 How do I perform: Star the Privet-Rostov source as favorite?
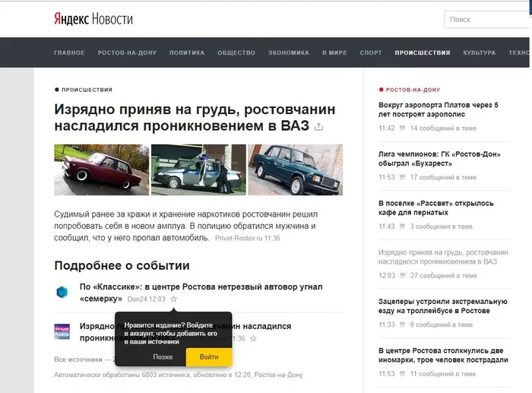coord(253,338)
